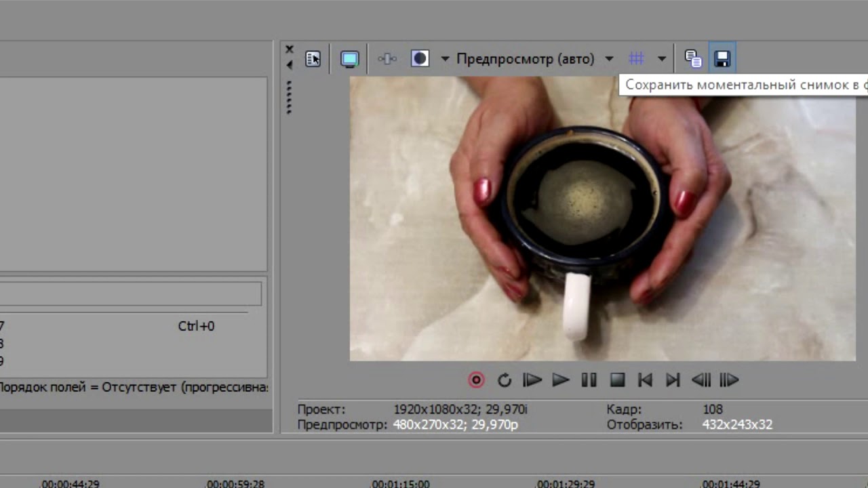
Task: Close the preview window with X
Action: point(290,49)
